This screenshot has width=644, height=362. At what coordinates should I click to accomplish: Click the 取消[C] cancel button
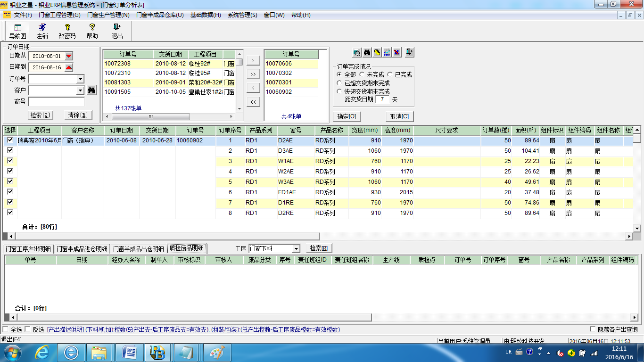(399, 116)
